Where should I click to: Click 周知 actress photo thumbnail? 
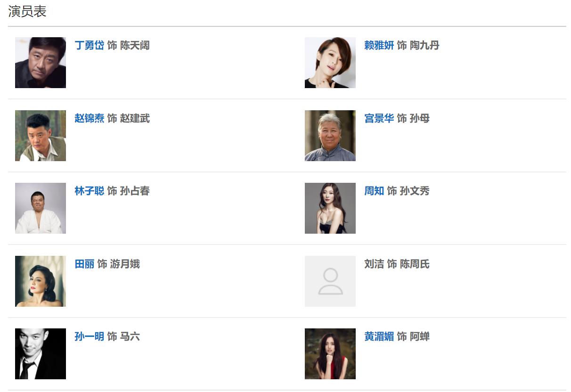point(330,208)
